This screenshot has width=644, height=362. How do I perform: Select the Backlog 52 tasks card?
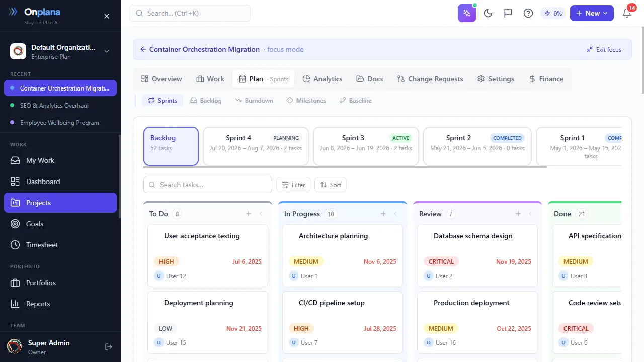pos(171,146)
